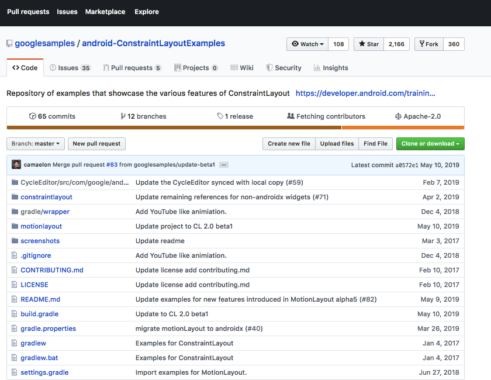Click the folder icon beside constraintlayout
The height and width of the screenshot is (380, 491).
[x=15, y=197]
